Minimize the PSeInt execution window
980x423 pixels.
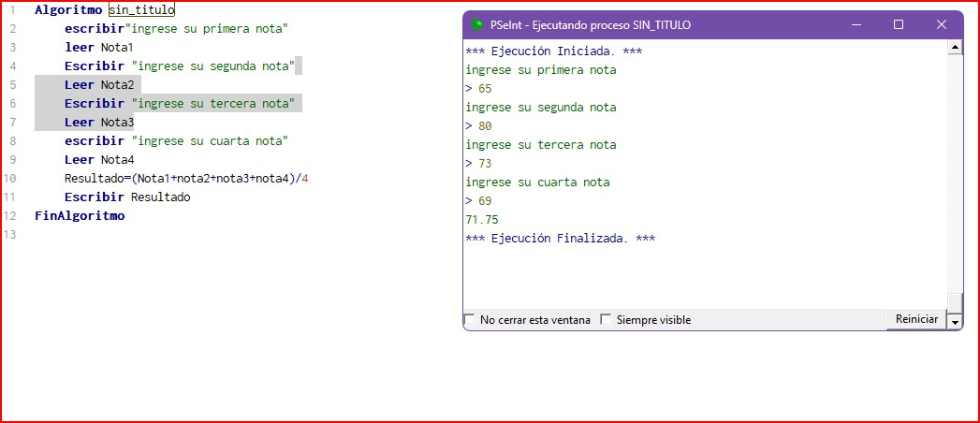point(857,25)
